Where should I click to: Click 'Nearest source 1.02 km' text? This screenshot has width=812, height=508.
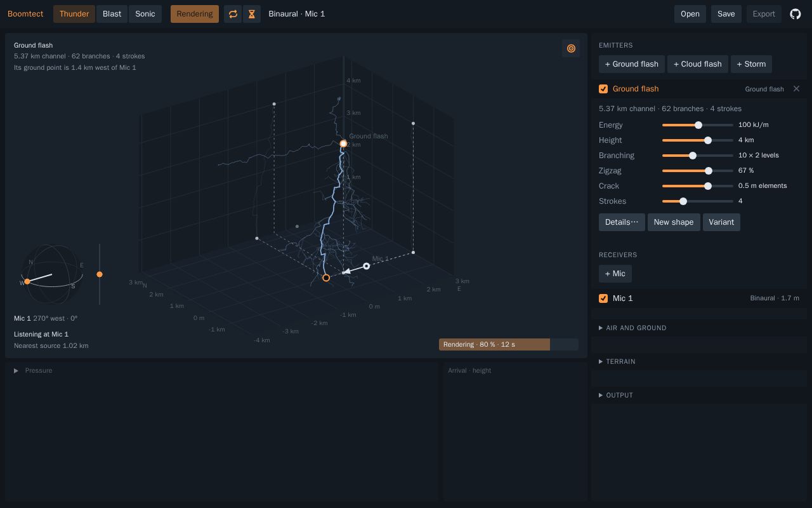click(x=51, y=346)
